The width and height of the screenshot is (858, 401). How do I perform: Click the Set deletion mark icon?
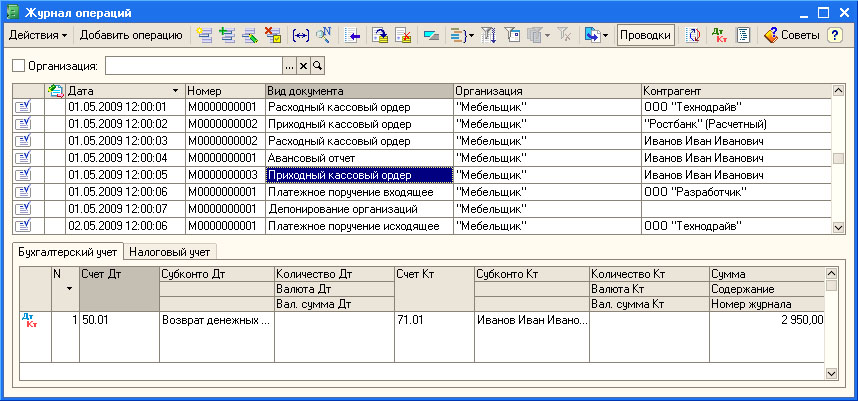coord(273,36)
